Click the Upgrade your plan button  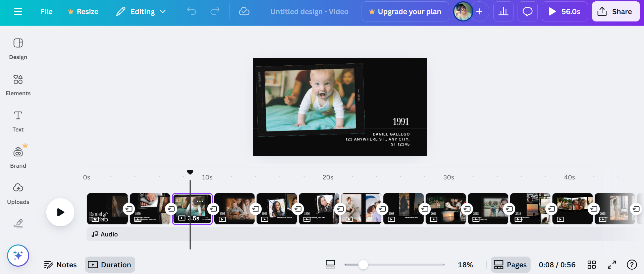405,12
